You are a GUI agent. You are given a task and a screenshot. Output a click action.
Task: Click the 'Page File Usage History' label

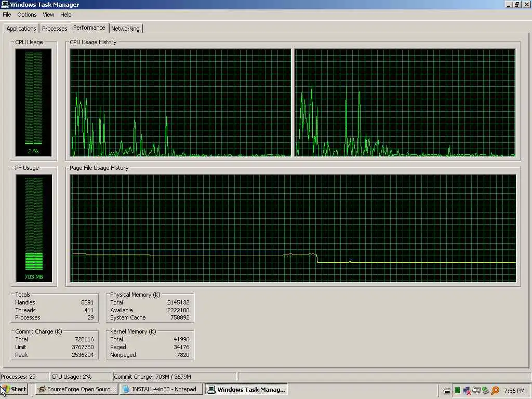point(99,168)
